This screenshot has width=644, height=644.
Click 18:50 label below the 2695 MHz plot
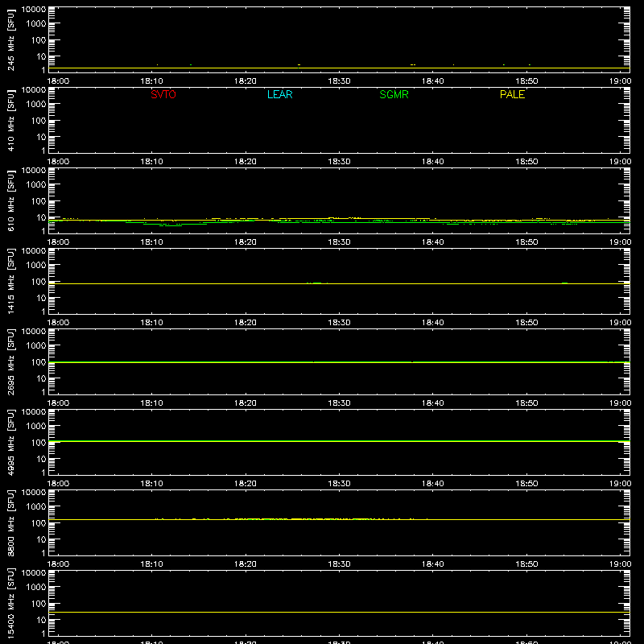coord(526,403)
